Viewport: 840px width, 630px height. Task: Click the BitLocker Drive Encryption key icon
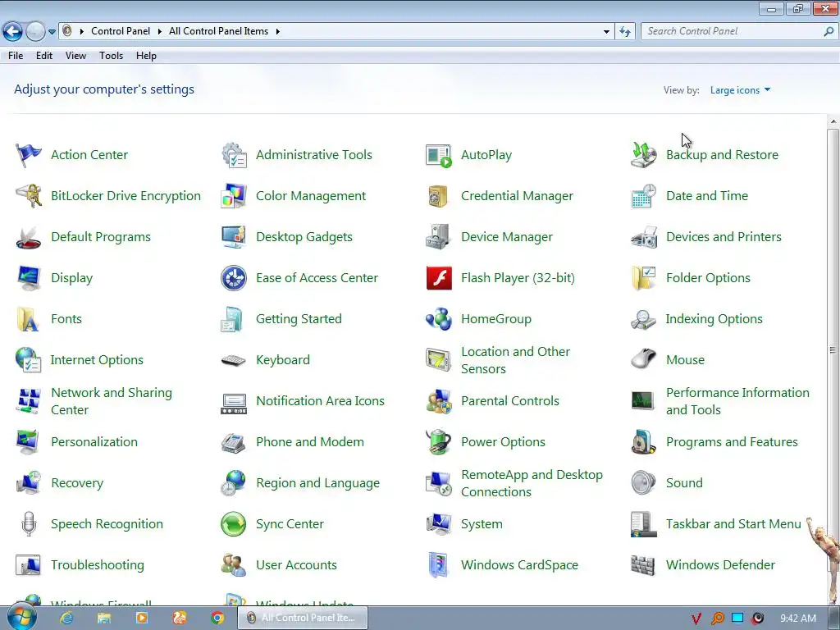pos(29,196)
